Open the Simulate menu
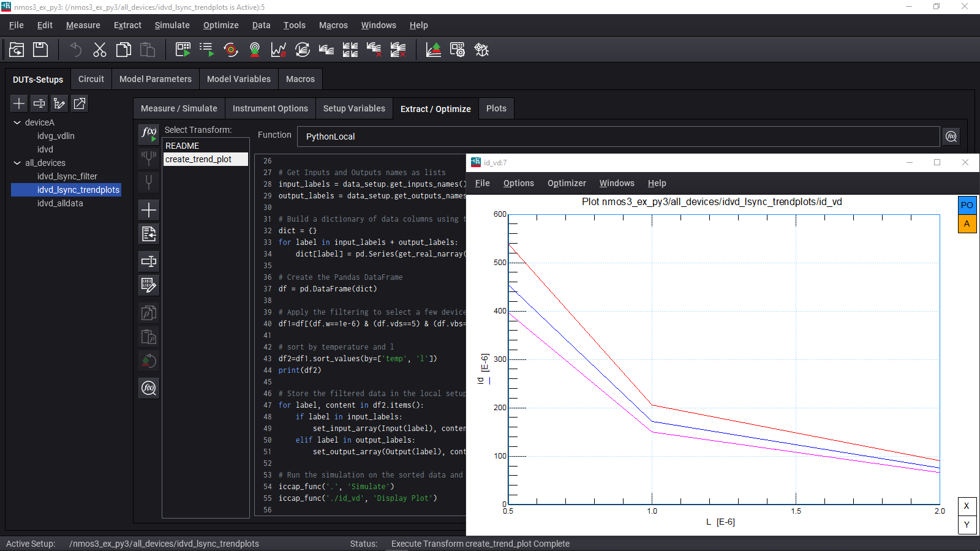This screenshot has width=980, height=551. (x=171, y=25)
